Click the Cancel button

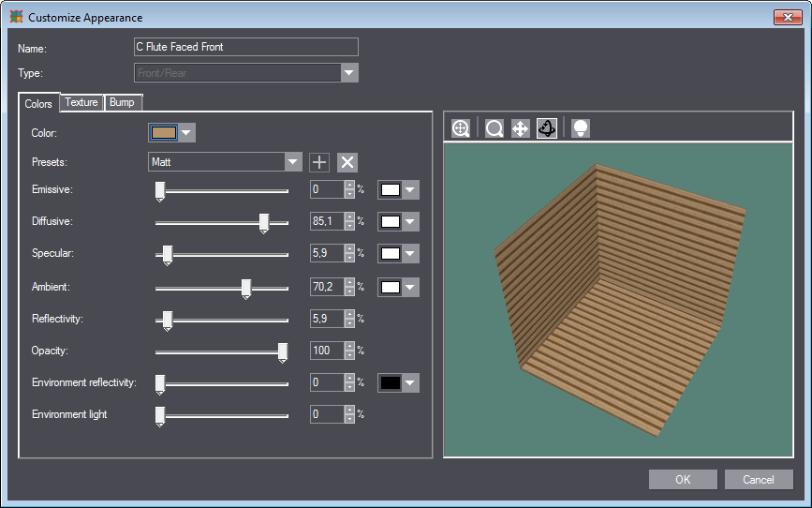coord(759,480)
